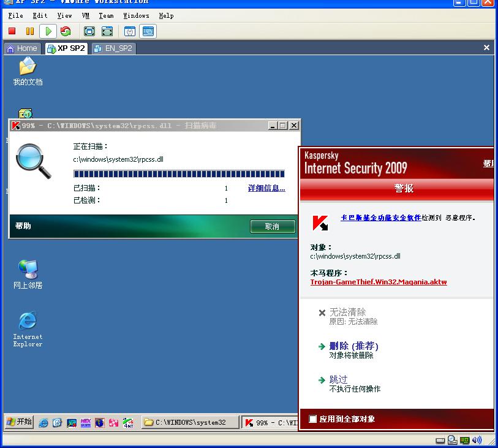Switch to the EN_SP2 tab

click(114, 48)
